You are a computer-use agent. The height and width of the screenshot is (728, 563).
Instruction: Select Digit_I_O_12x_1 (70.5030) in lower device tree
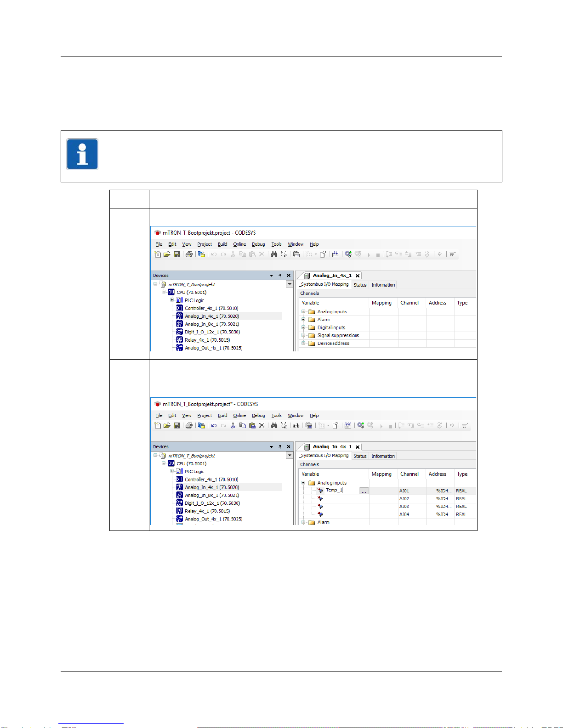[x=212, y=503]
